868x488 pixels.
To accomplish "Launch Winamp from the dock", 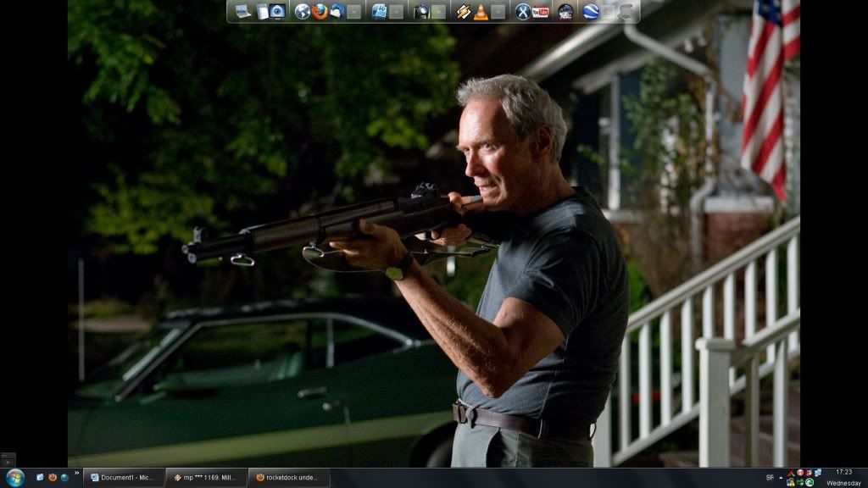I will point(464,12).
